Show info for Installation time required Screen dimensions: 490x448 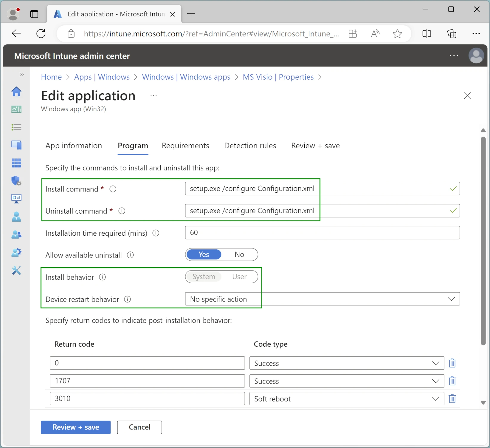click(156, 233)
